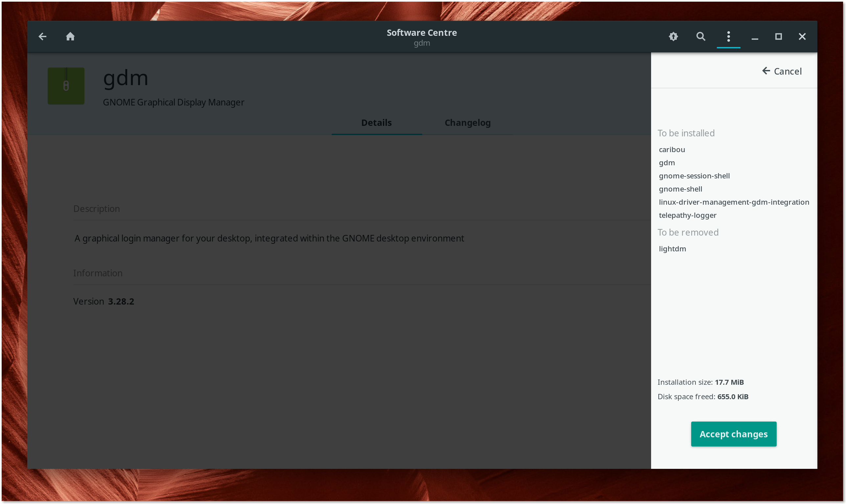The image size is (846, 504).
Task: Select gnome-shell entry
Action: click(x=680, y=189)
